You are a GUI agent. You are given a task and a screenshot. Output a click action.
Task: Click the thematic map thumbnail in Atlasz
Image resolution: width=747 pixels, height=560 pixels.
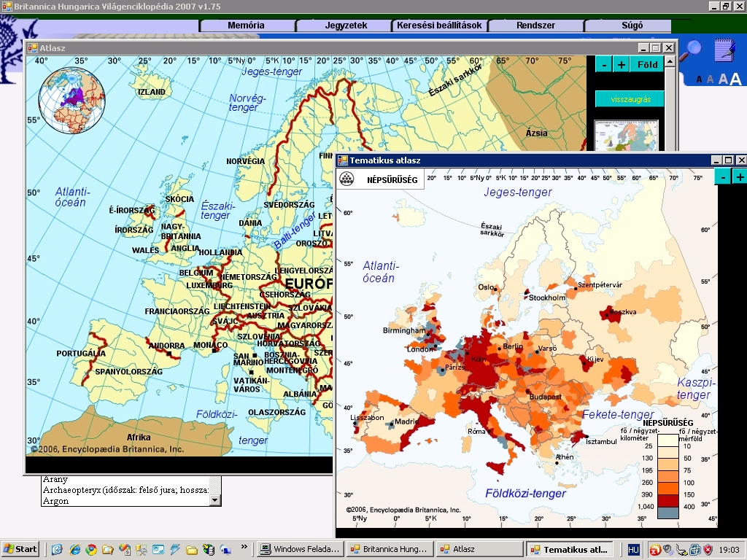click(x=626, y=136)
